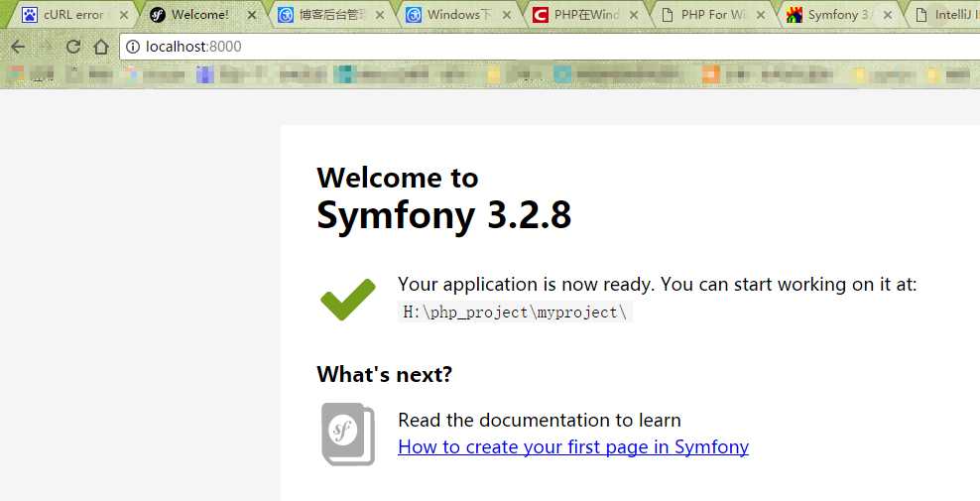Click the What's next? heading
This screenshot has height=501, width=980.
(x=385, y=375)
